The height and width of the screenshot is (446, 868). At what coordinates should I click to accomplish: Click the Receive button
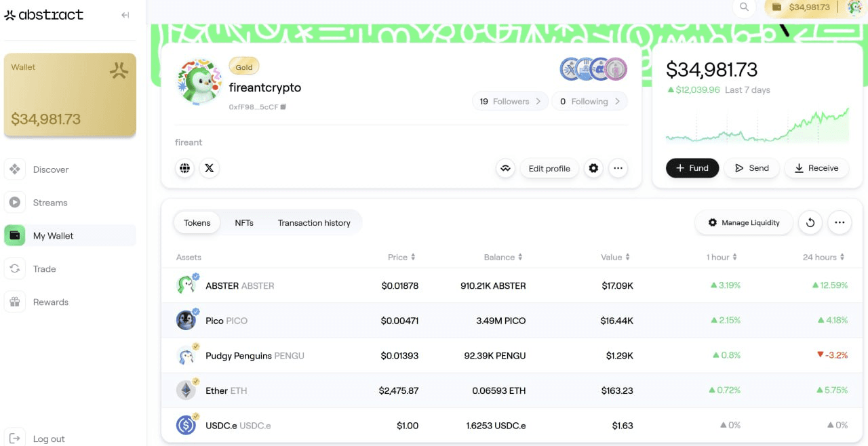point(816,168)
